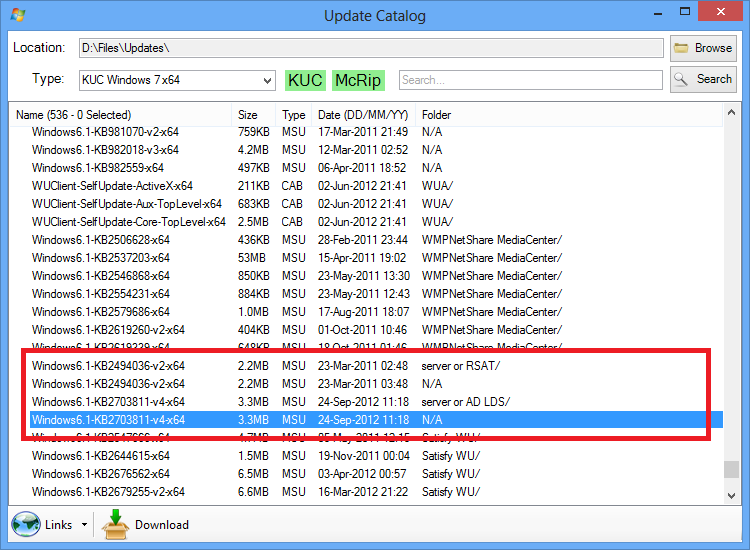Click the Browse folder icon button
The height and width of the screenshot is (550, 750).
pyautogui.click(x=703, y=48)
